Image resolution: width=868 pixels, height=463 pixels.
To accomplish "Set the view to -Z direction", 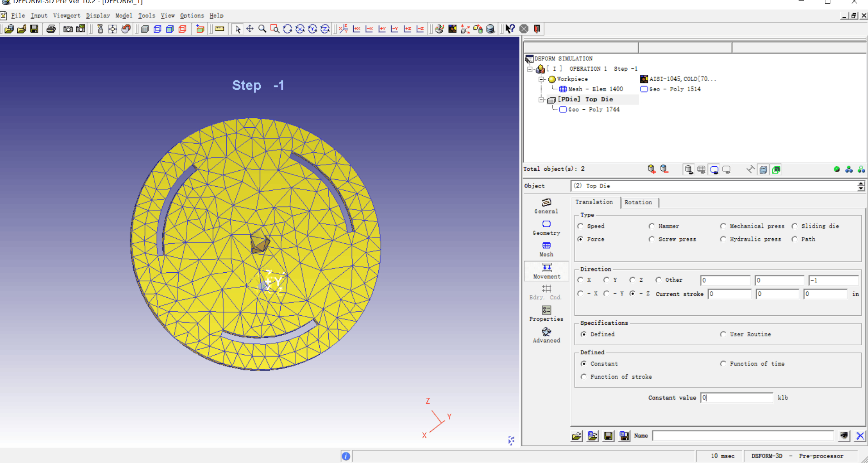I will tap(420, 29).
